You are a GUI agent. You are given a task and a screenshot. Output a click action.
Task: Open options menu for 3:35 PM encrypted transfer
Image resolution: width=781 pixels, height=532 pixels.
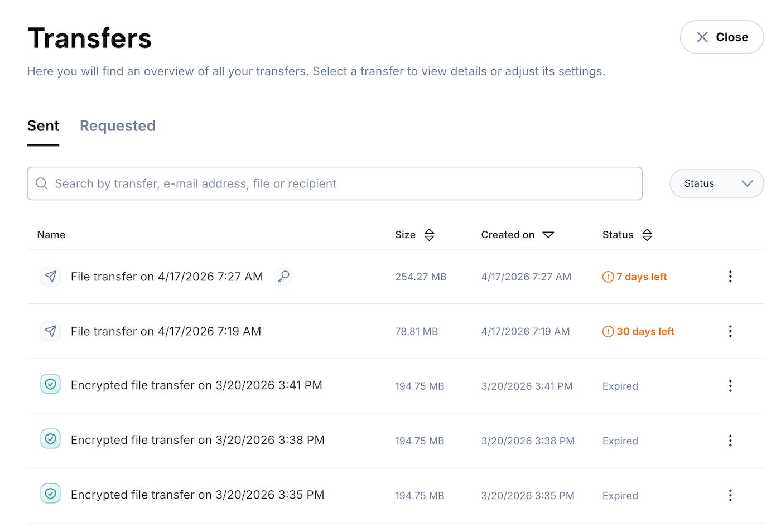coord(730,495)
